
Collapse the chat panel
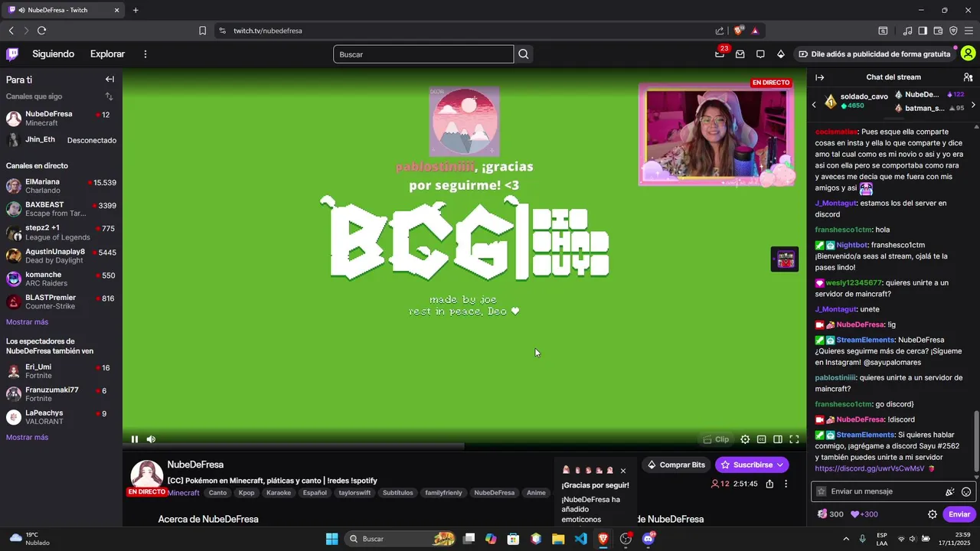click(819, 77)
